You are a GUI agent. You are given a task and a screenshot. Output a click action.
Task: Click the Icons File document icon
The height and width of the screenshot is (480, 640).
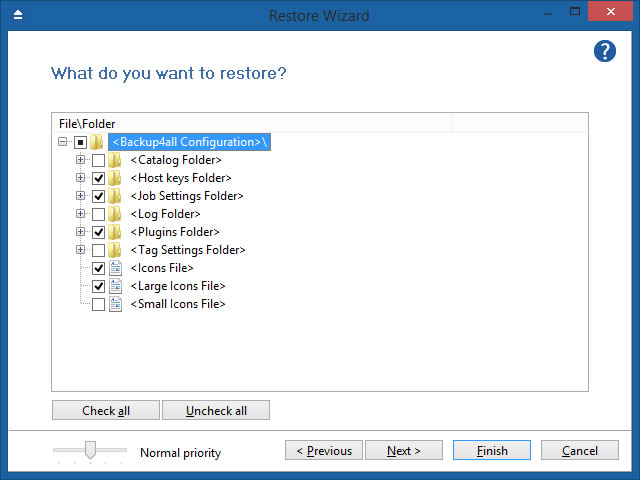[116, 268]
